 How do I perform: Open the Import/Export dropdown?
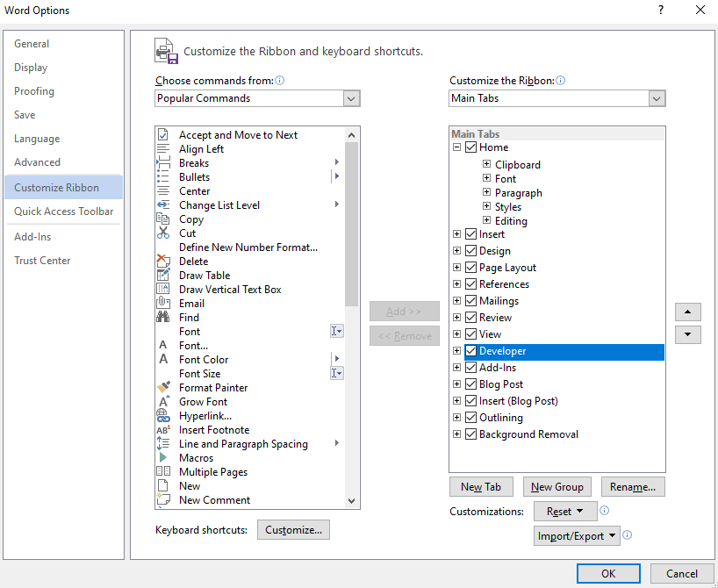577,536
